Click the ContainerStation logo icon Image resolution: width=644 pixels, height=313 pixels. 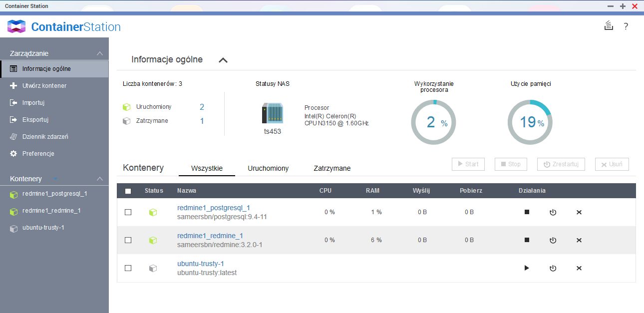pyautogui.click(x=16, y=26)
